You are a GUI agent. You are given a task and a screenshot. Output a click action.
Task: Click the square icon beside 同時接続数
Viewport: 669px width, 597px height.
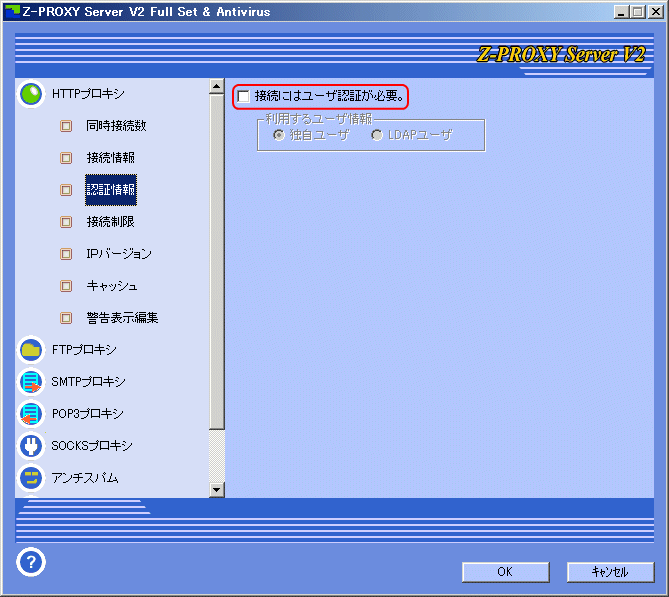66,126
